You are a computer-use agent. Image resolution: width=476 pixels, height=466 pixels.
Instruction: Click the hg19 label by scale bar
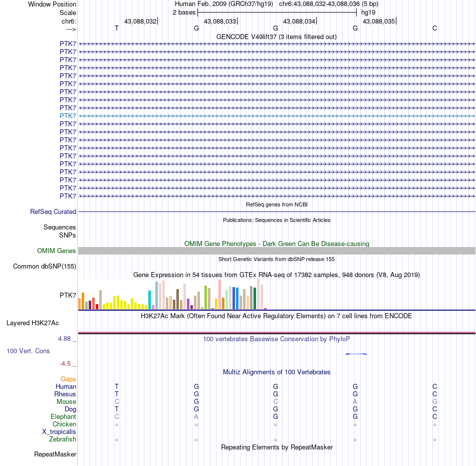pos(368,13)
